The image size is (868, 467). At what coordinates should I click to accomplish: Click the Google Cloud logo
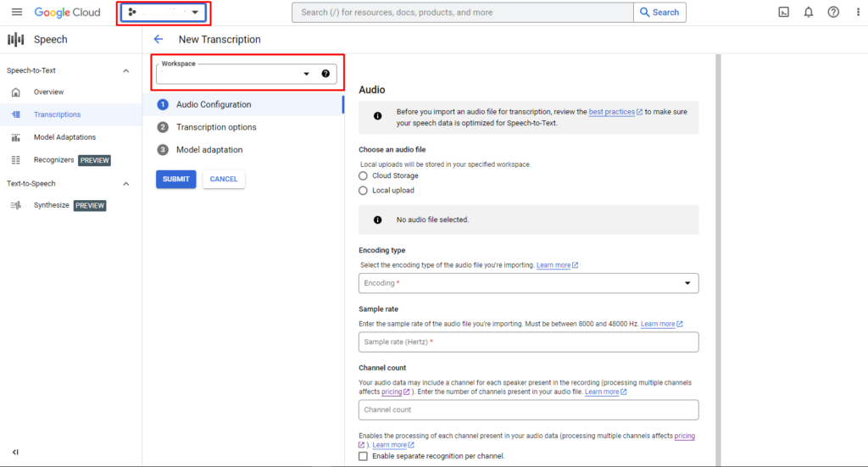click(x=67, y=12)
